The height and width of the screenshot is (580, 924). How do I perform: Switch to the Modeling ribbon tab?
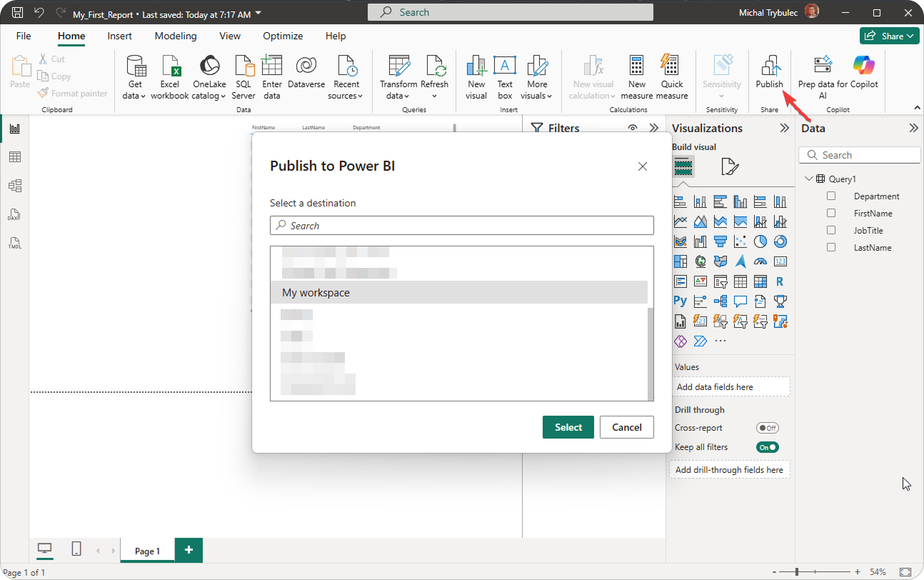click(x=176, y=36)
